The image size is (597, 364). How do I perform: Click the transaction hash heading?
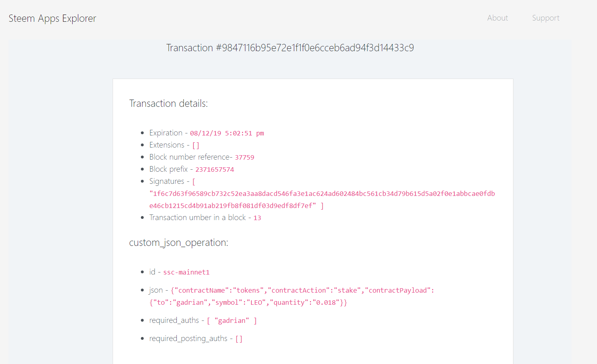coord(290,48)
